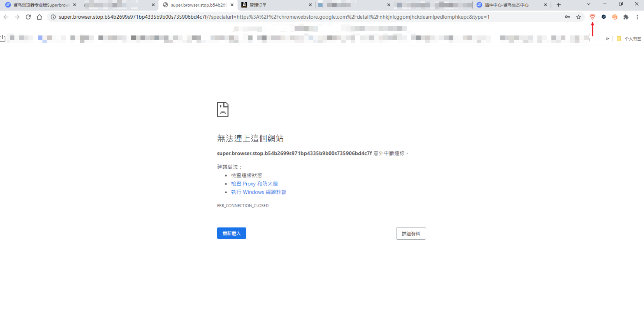Screen dimensions: 644x318
Task: Reload the page using the toolbar refresh icon
Action: (28, 17)
